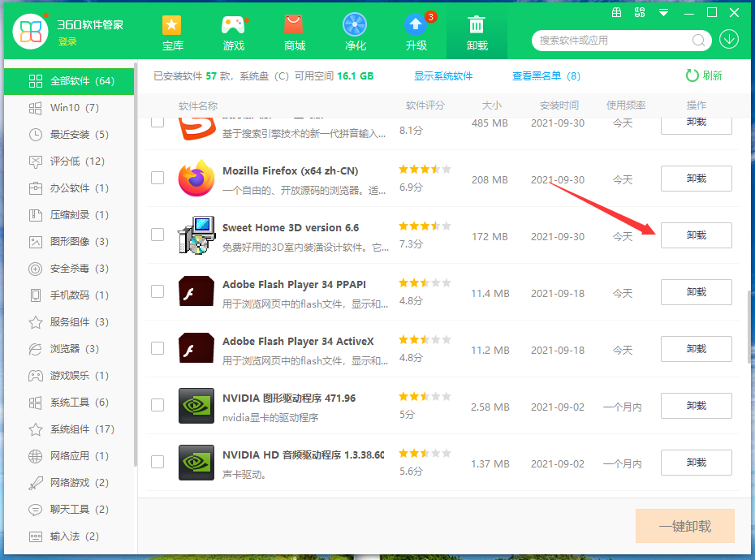Tick the Sweet Home 3D checkbox

(x=157, y=235)
